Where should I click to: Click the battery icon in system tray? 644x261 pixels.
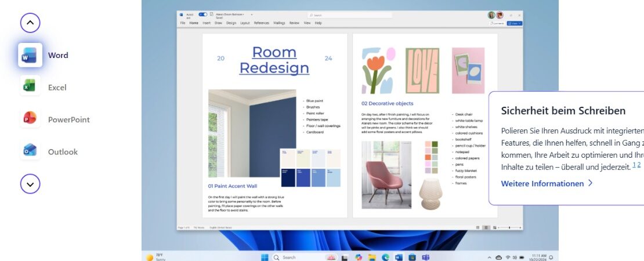(522, 258)
